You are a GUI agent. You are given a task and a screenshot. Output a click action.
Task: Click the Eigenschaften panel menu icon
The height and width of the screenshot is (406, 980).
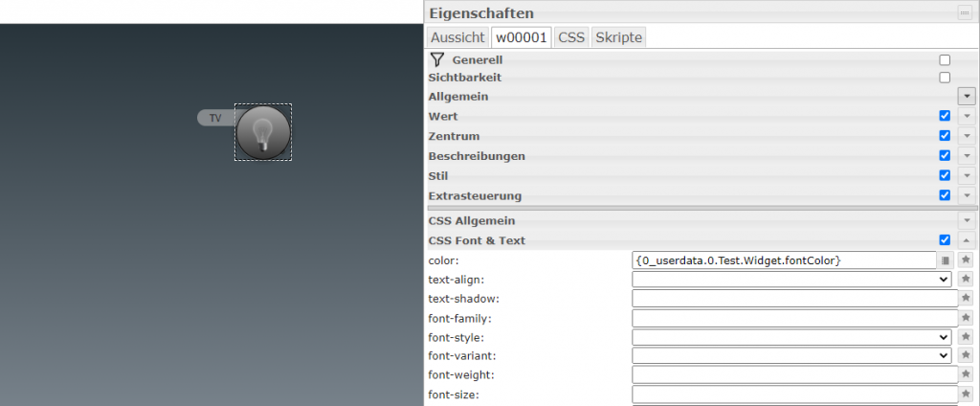[x=964, y=12]
